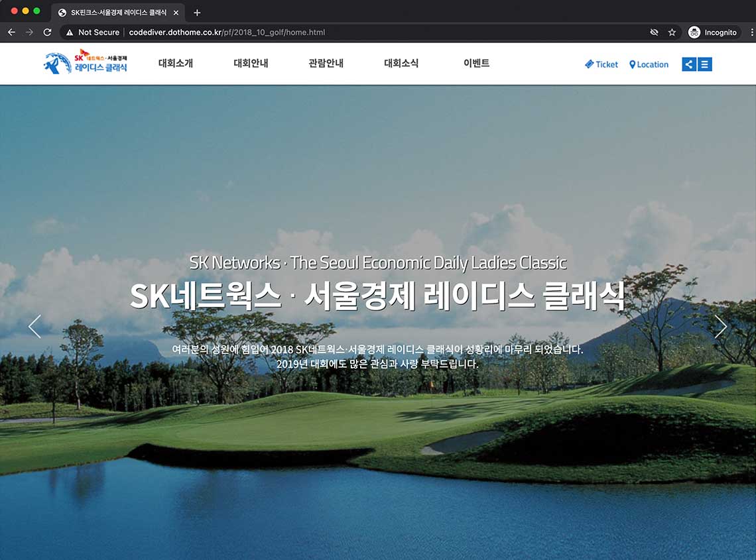Open the 이벤트 menu
The image size is (756, 560).
(x=476, y=63)
